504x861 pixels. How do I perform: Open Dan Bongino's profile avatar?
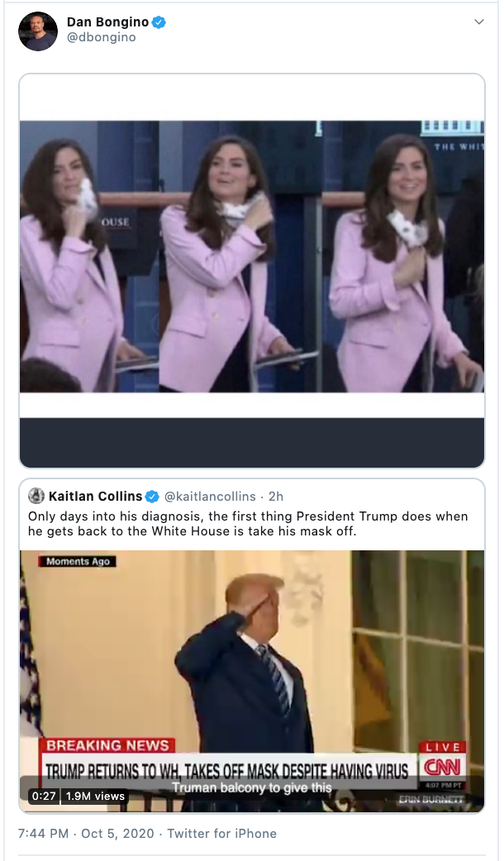(x=38, y=31)
